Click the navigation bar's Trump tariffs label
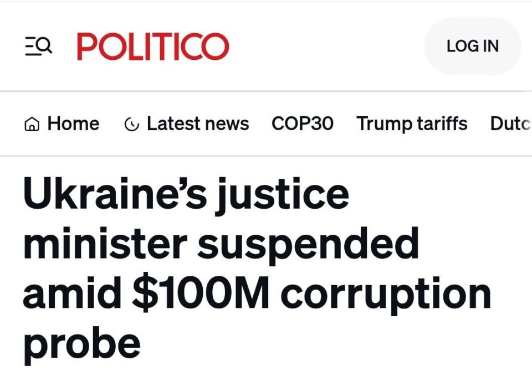532x392 pixels. point(412,123)
